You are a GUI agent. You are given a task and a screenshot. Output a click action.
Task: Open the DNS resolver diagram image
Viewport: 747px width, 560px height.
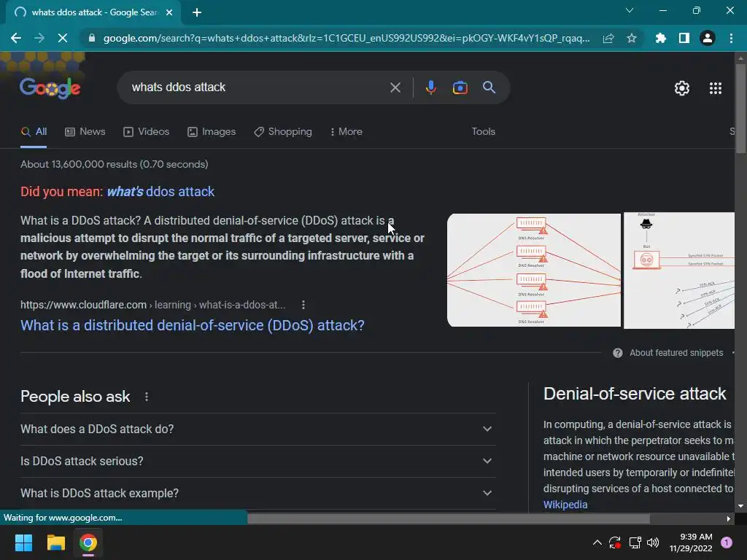pyautogui.click(x=533, y=270)
